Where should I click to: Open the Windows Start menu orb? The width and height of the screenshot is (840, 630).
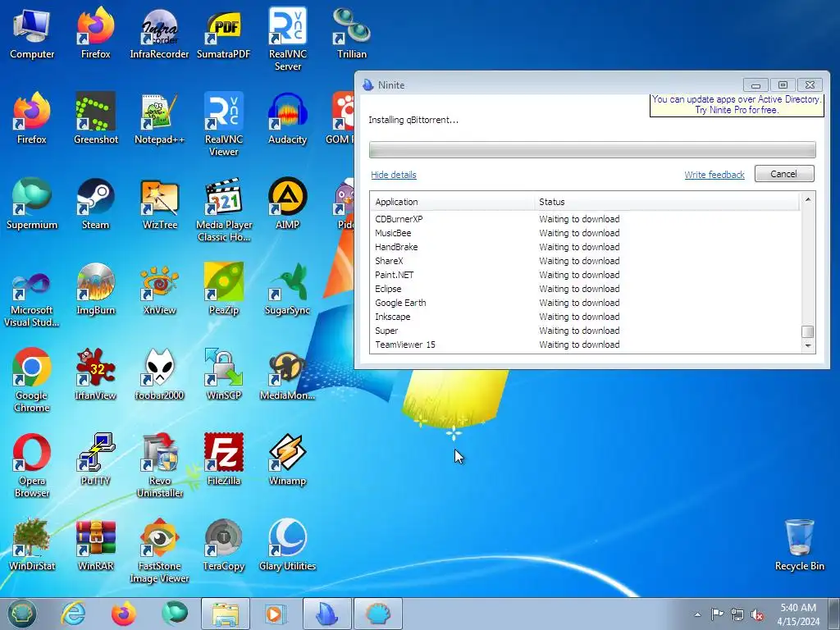pos(21,614)
